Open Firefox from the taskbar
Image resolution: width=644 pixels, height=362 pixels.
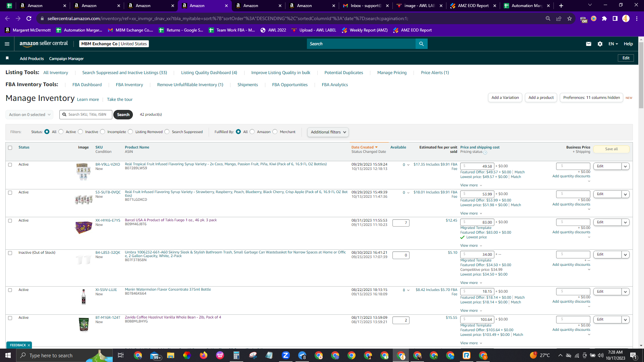coord(204,355)
